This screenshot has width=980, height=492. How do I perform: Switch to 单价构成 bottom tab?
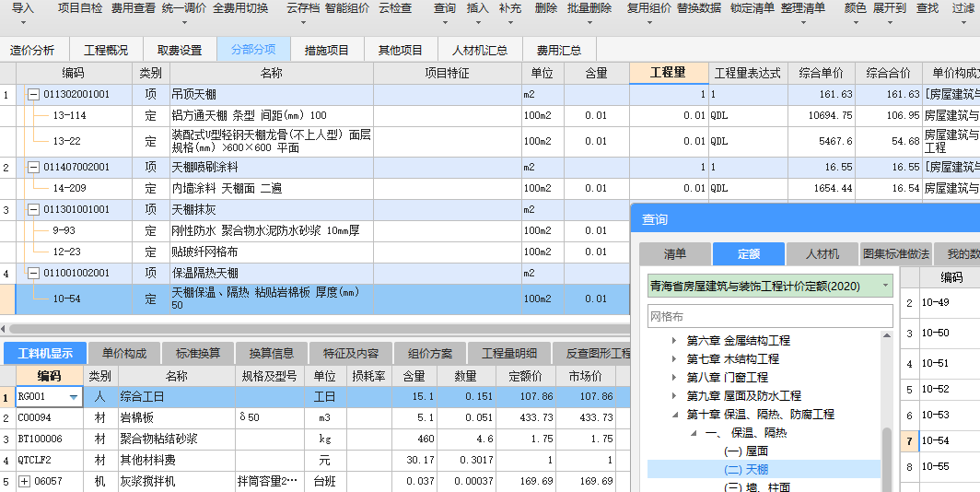tap(124, 353)
